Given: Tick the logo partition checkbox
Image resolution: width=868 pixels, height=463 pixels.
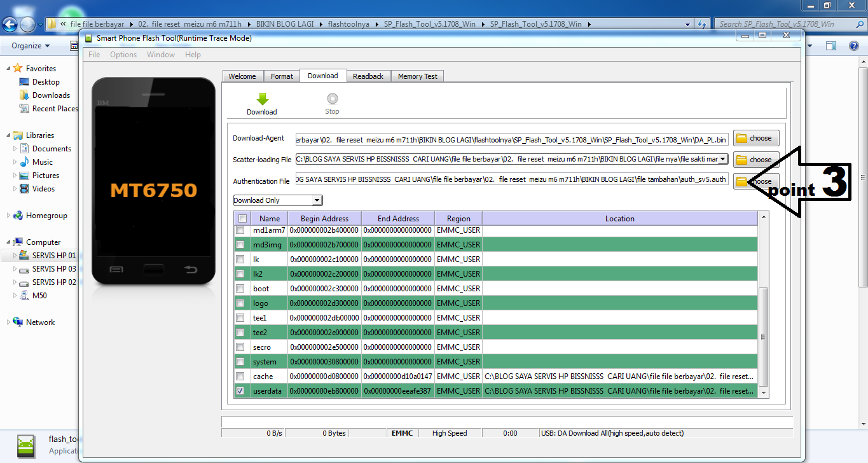Looking at the screenshot, I should tap(240, 303).
